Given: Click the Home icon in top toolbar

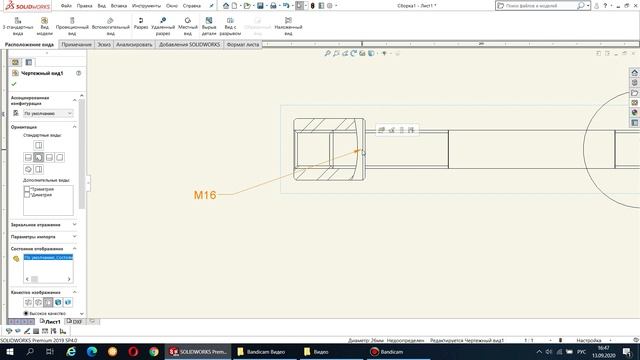Looking at the screenshot, I should pos(226,6).
